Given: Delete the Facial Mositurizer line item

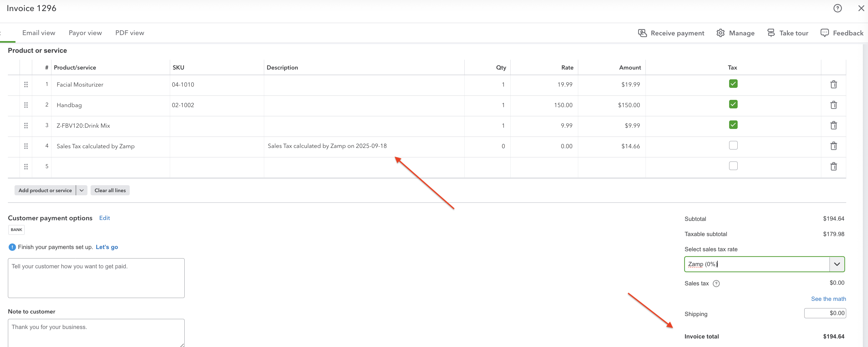Looking at the screenshot, I should (833, 84).
